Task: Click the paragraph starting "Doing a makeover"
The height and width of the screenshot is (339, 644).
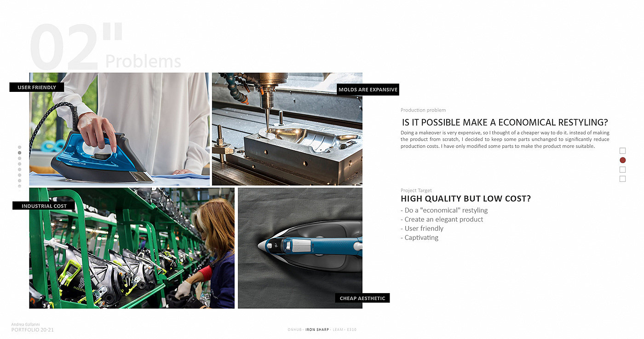Action: click(x=505, y=140)
